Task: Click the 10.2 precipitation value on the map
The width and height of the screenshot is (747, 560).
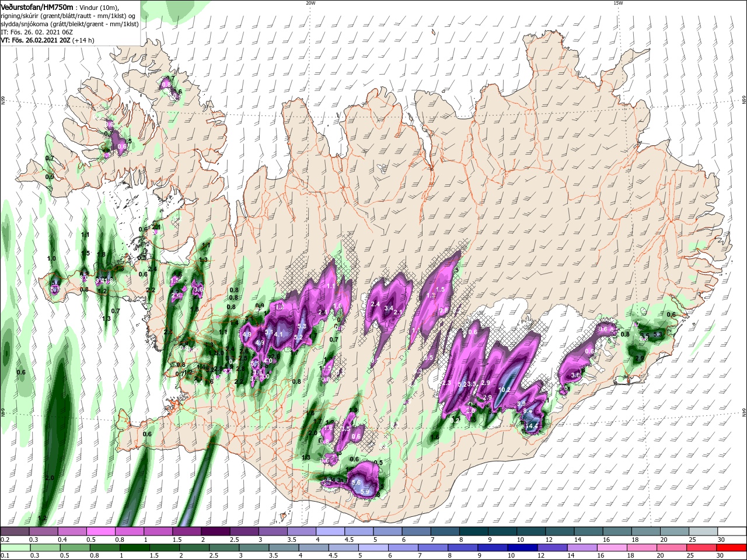Action: [505, 390]
